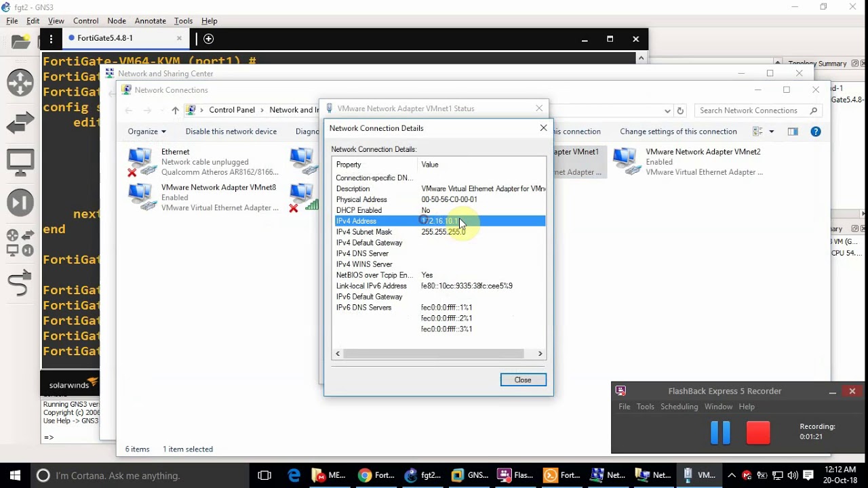This screenshot has width=868, height=488.
Task: Click Change settings of this connection
Action: [678, 131]
